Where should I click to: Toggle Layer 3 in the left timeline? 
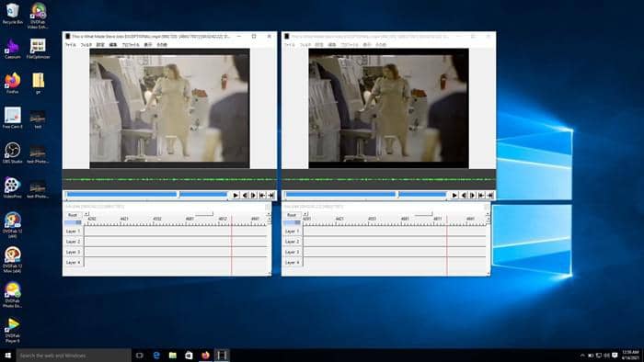tap(74, 252)
